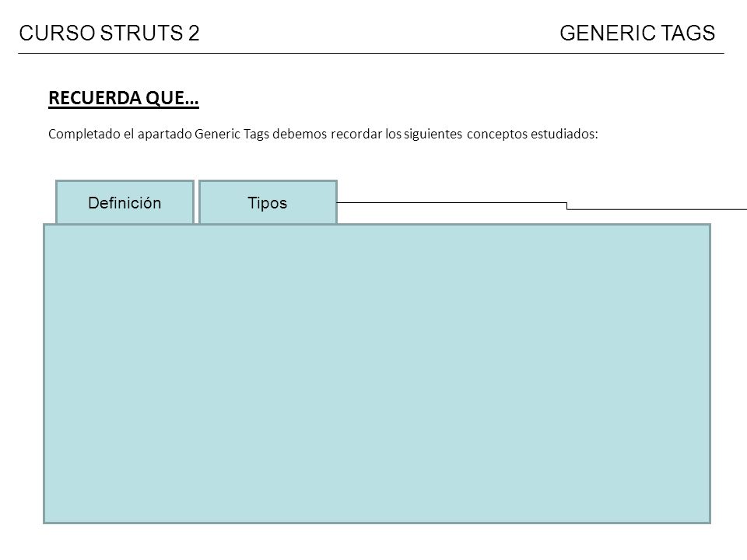Click the large blue content panel

[377, 374]
